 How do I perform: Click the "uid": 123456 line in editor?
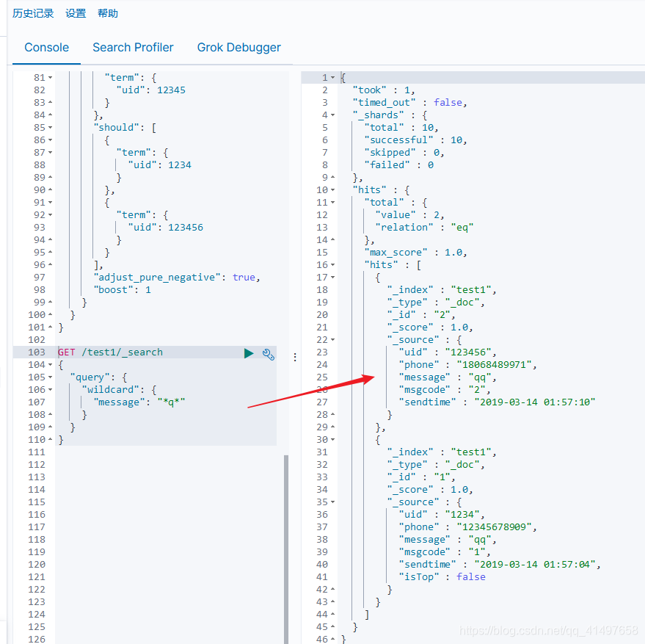(165, 228)
